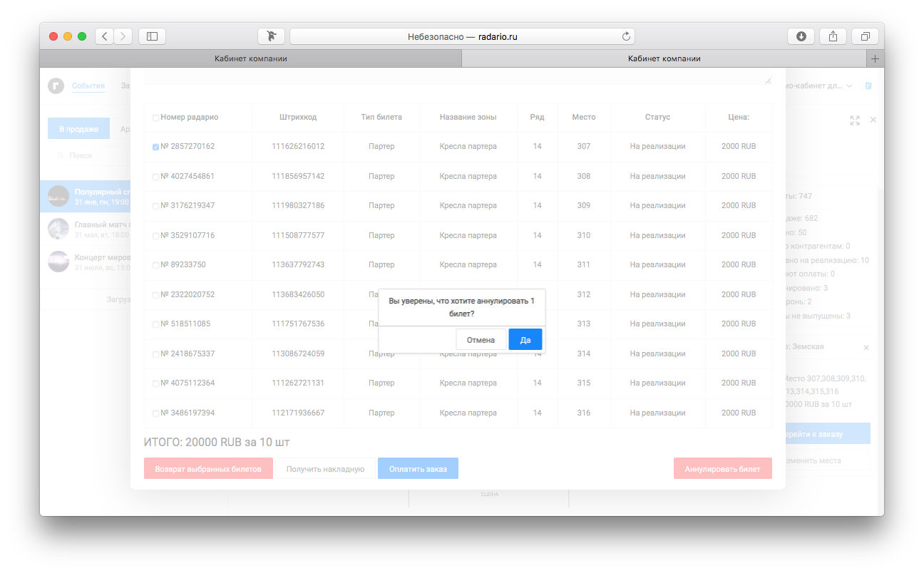Go back in Safari history
Image resolution: width=924 pixels, height=573 pixels.
click(104, 36)
